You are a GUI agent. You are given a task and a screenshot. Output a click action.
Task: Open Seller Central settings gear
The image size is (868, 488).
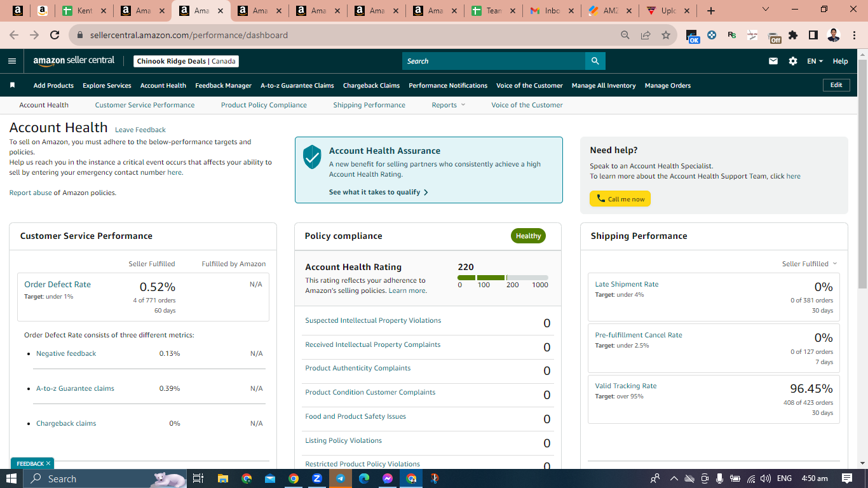click(x=793, y=61)
